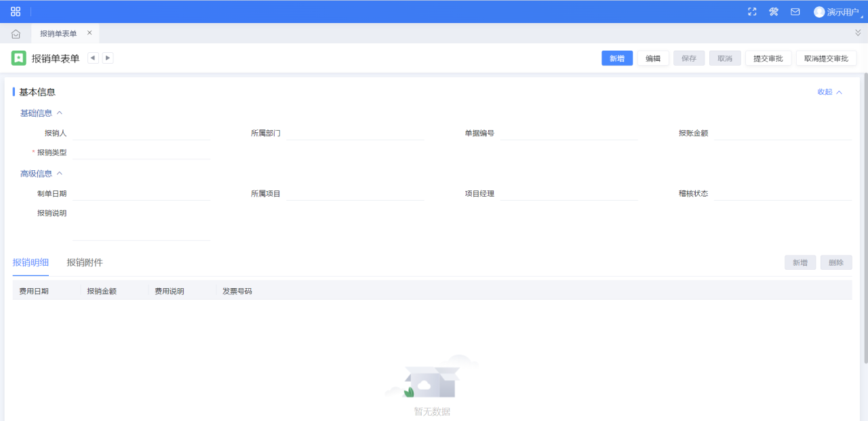The height and width of the screenshot is (421, 868).
Task: Click into the 报销说明 text area
Action: click(x=141, y=224)
